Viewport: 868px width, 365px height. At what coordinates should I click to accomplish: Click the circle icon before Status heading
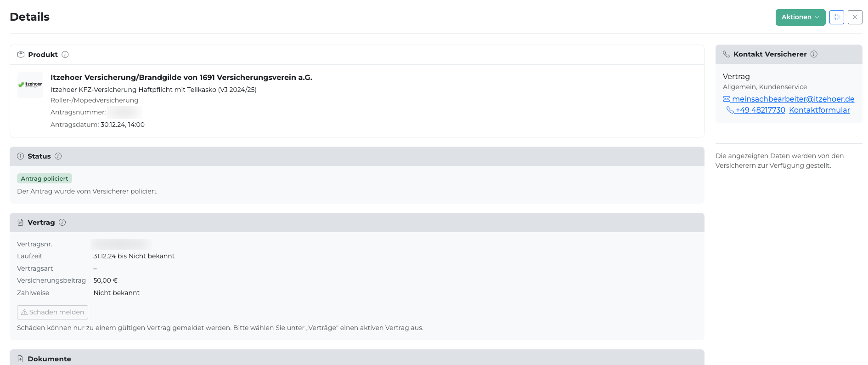coord(21,156)
